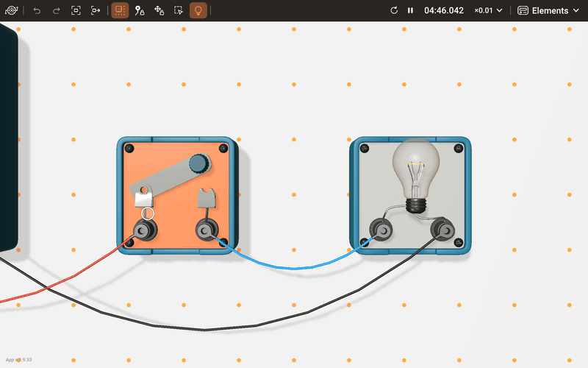Select the red wire
Viewport: 588px width, 368px height.
pos(75,277)
